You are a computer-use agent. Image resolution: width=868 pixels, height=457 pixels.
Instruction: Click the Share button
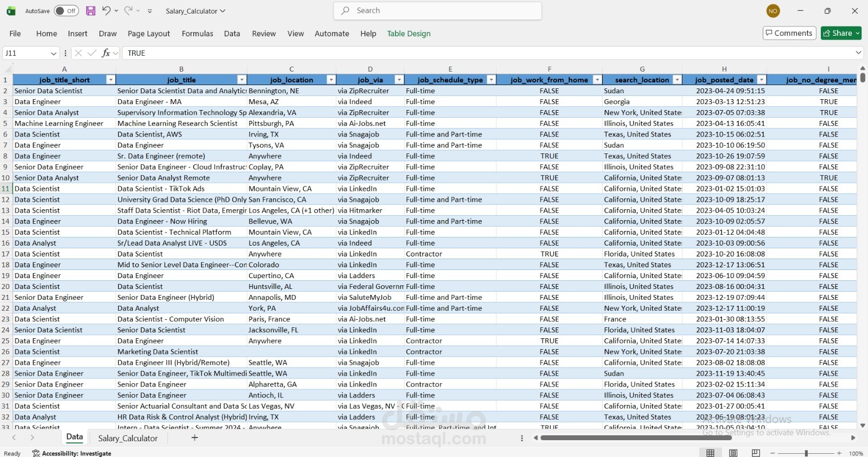coord(841,33)
